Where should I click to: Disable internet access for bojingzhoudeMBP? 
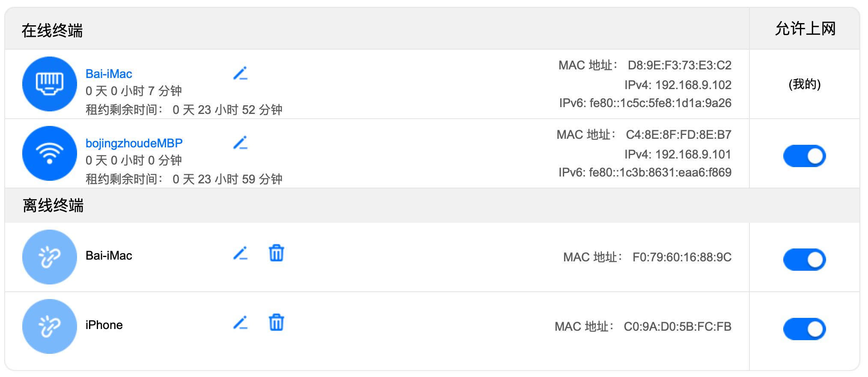[804, 156]
